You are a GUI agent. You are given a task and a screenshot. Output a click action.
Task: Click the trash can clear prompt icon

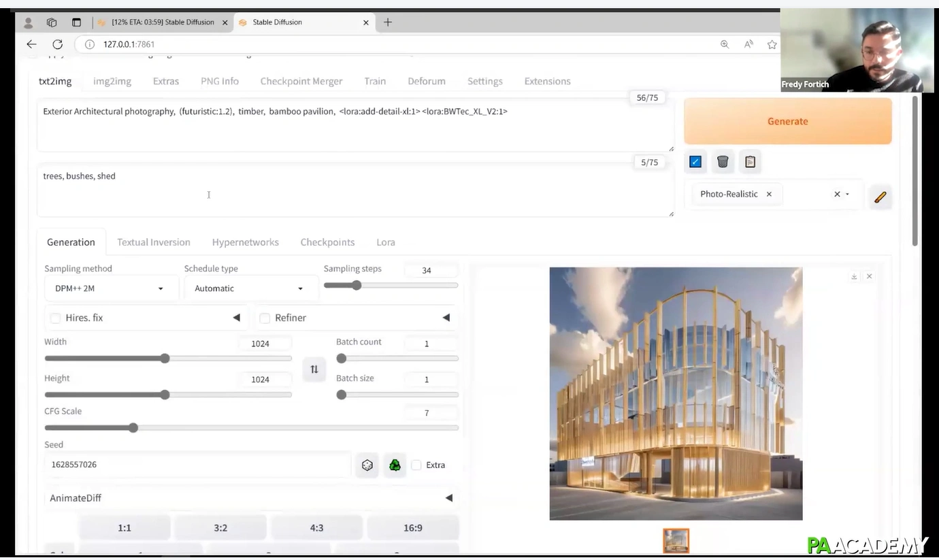(x=723, y=161)
